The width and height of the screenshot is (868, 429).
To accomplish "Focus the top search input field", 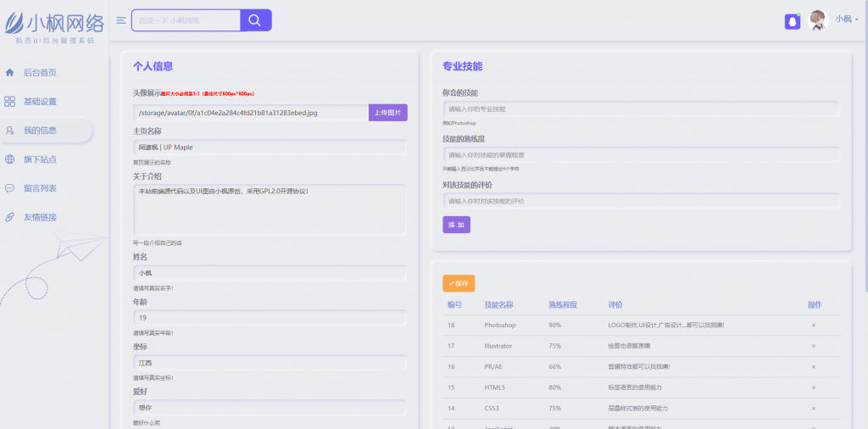I will 186,20.
